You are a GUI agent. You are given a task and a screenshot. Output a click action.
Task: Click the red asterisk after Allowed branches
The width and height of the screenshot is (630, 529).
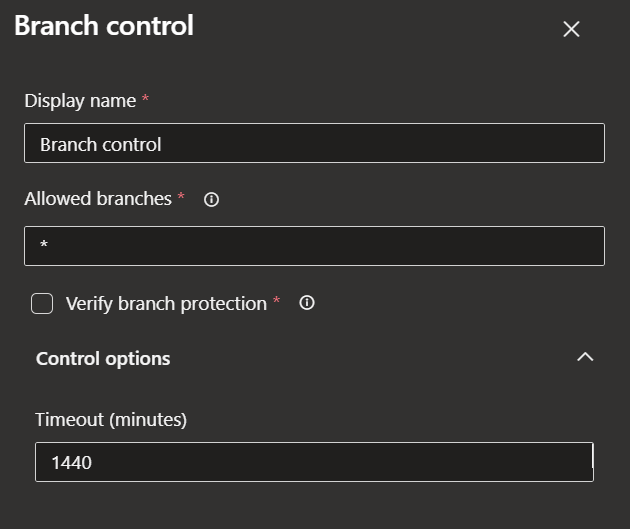pyautogui.click(x=181, y=196)
